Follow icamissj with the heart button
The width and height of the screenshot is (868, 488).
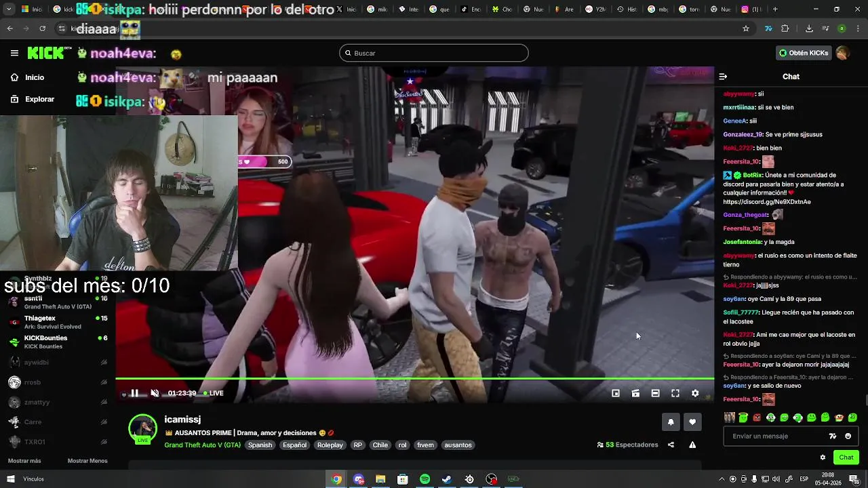[692, 422]
